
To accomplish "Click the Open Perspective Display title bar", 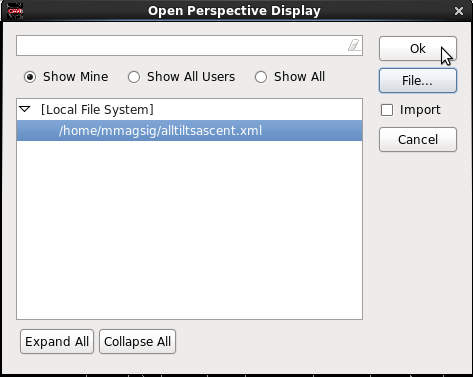I will click(234, 11).
